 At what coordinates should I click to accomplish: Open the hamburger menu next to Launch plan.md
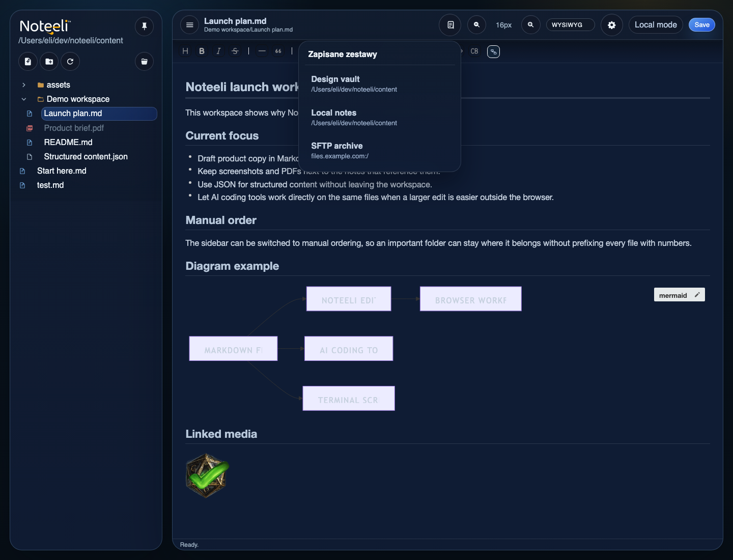pyautogui.click(x=189, y=24)
